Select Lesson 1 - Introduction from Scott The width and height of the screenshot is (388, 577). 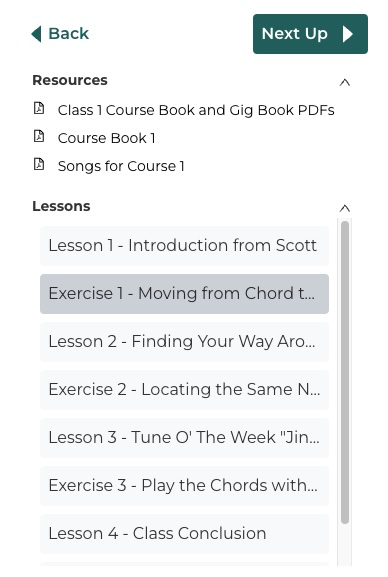(x=184, y=246)
